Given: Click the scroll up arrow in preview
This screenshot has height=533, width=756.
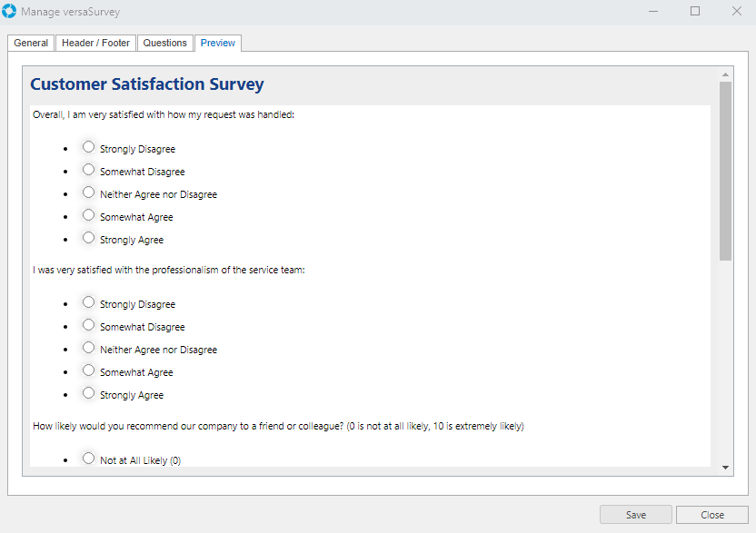Looking at the screenshot, I should pyautogui.click(x=725, y=74).
